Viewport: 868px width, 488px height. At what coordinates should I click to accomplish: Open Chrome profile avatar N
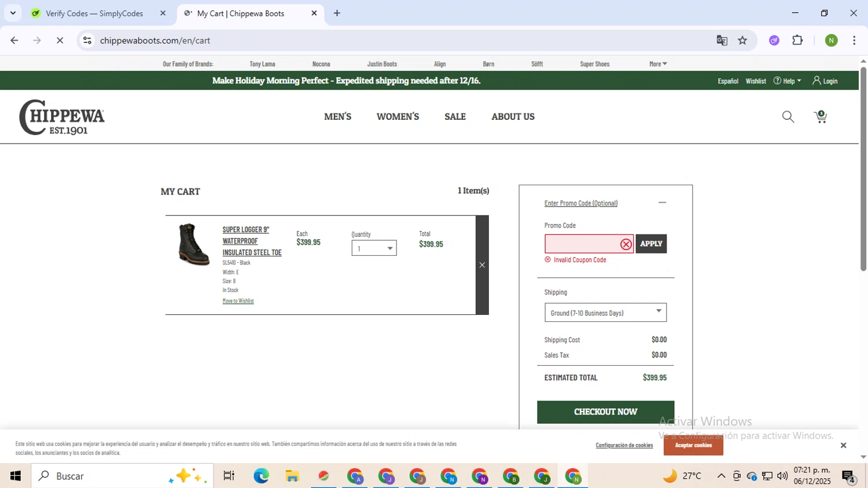click(x=831, y=41)
